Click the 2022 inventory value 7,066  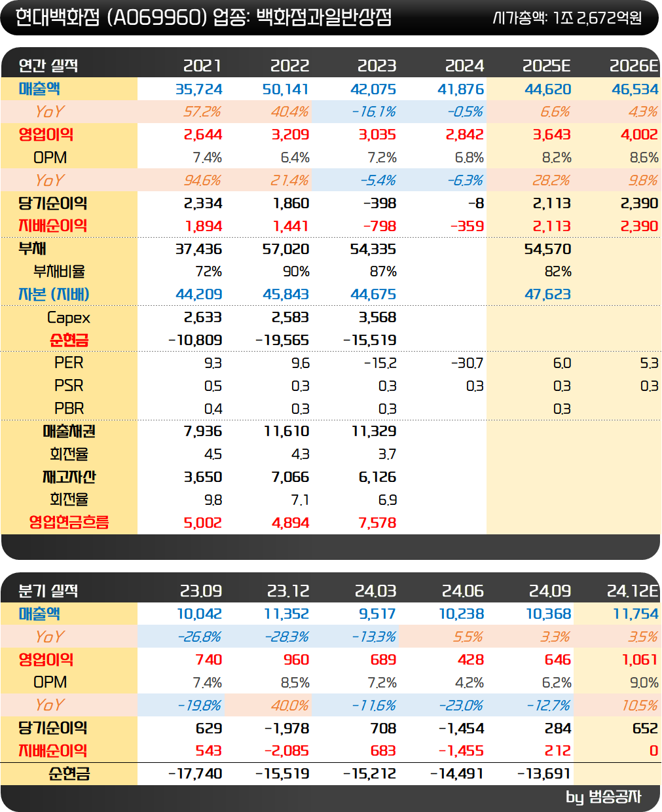290,477
